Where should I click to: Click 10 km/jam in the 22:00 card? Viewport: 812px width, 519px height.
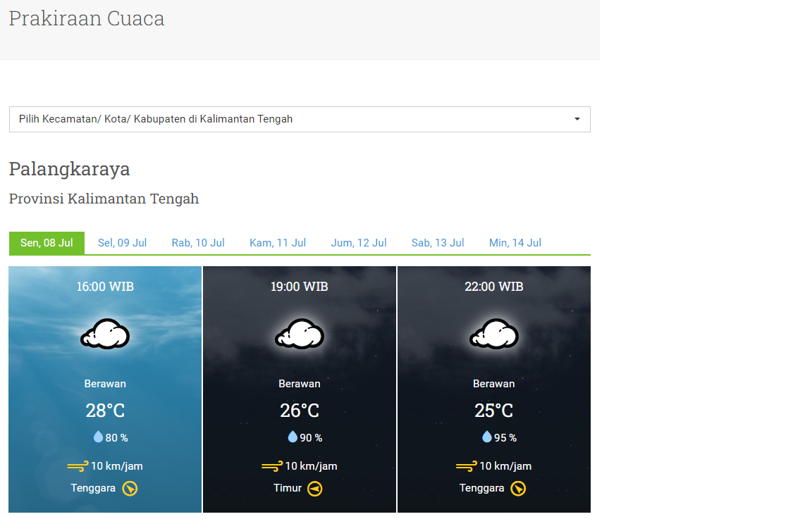point(505,466)
